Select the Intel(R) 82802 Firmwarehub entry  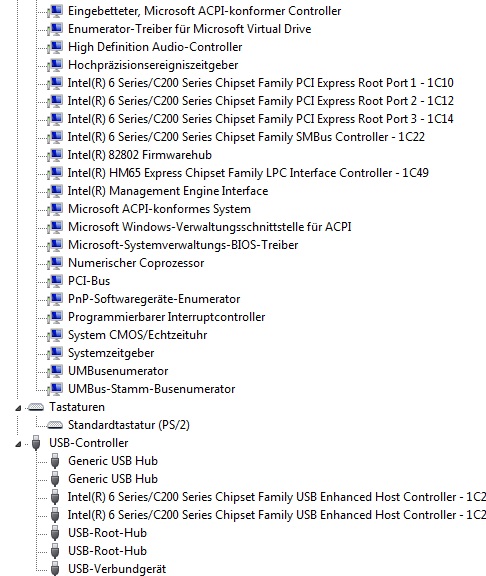pos(140,155)
